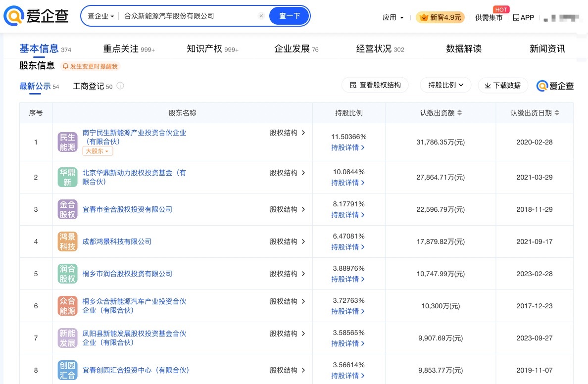
Task: Select 最新公示 sub-tab
Action: [x=40, y=86]
